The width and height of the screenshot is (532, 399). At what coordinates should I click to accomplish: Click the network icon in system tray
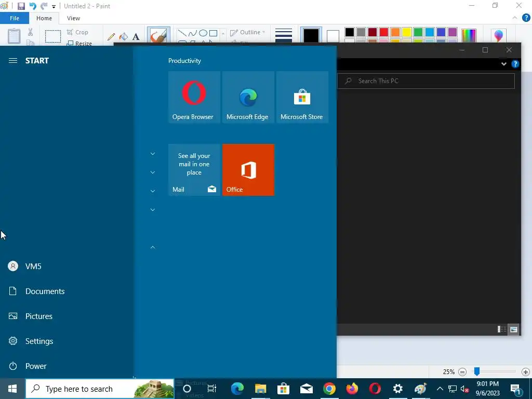coord(453,389)
